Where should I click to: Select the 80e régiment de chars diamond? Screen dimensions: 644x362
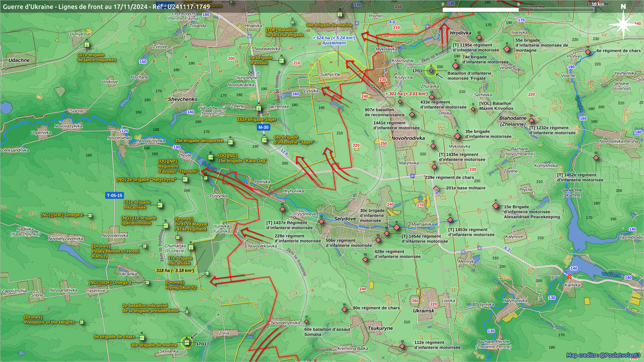tap(344, 309)
